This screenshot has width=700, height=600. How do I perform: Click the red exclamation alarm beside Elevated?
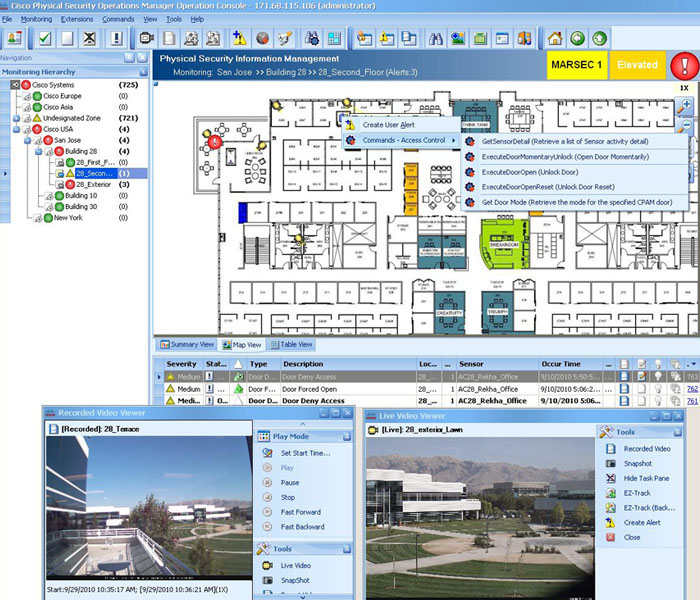[685, 66]
